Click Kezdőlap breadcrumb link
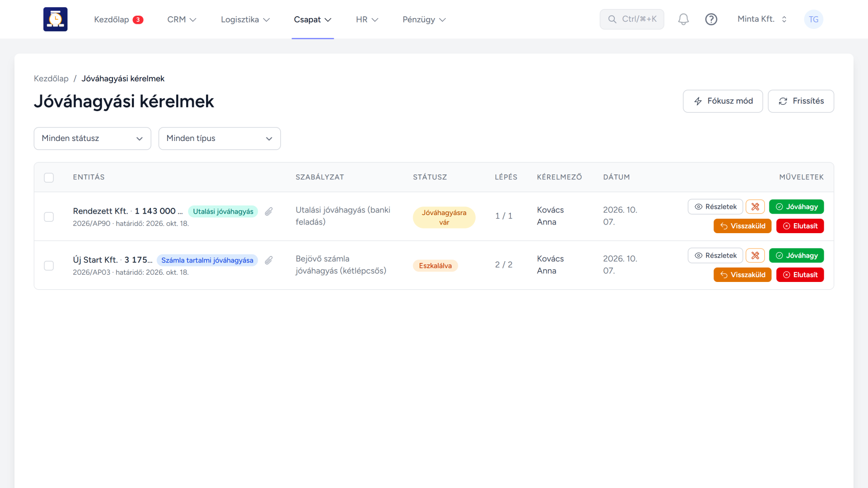The image size is (868, 488). point(51,79)
